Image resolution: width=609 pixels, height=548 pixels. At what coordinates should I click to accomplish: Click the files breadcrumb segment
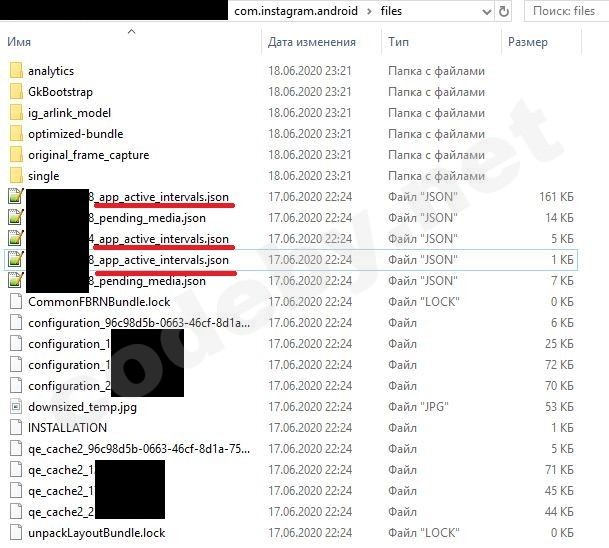pos(391,11)
